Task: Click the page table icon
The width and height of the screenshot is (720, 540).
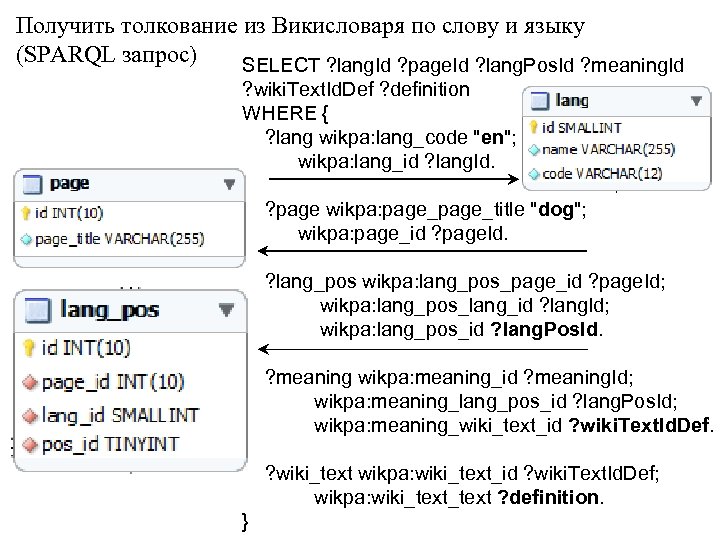Action: (x=32, y=184)
